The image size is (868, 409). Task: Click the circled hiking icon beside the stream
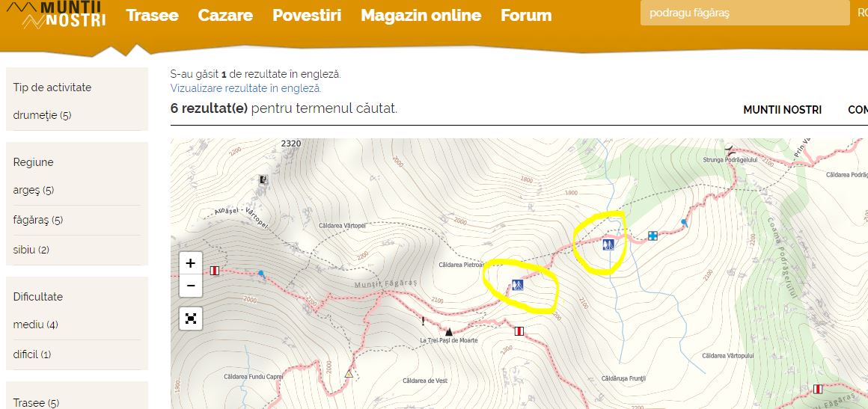[608, 245]
